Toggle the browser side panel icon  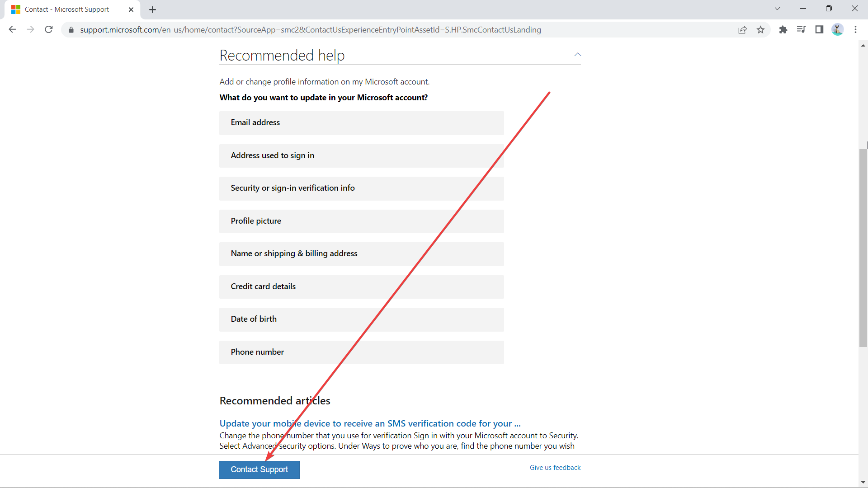pyautogui.click(x=819, y=30)
